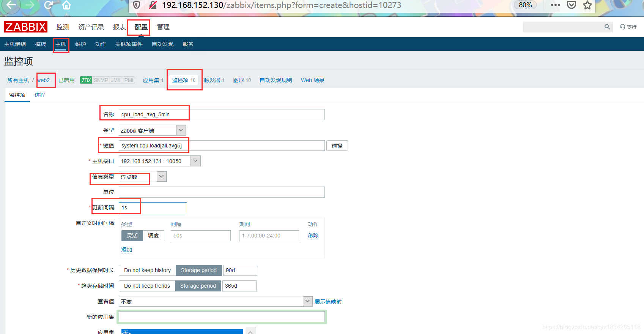Click the browser forward arrow
The height and width of the screenshot is (334, 644).
[30, 5]
